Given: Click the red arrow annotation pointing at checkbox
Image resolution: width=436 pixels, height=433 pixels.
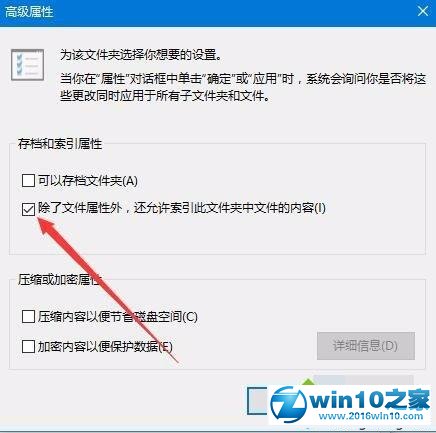Looking at the screenshot, I should click(107, 290).
